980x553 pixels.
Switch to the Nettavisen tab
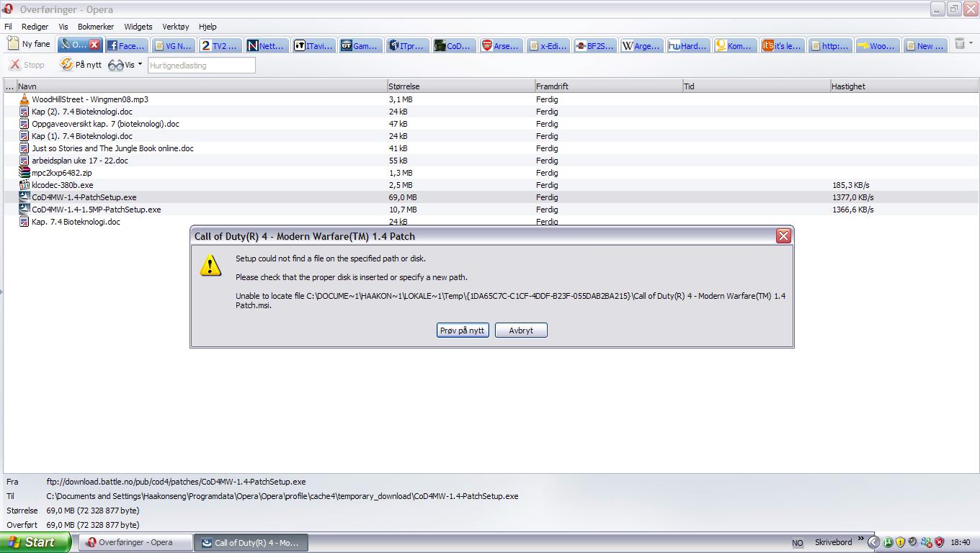pos(267,45)
